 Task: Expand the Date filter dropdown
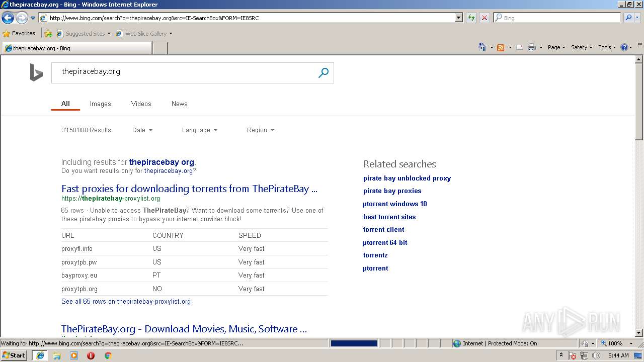tap(142, 130)
